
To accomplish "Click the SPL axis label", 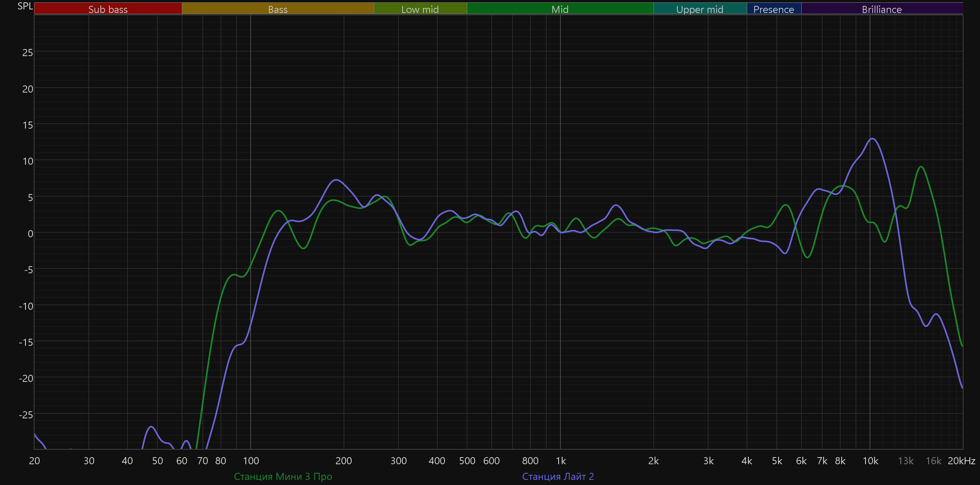I will [25, 6].
